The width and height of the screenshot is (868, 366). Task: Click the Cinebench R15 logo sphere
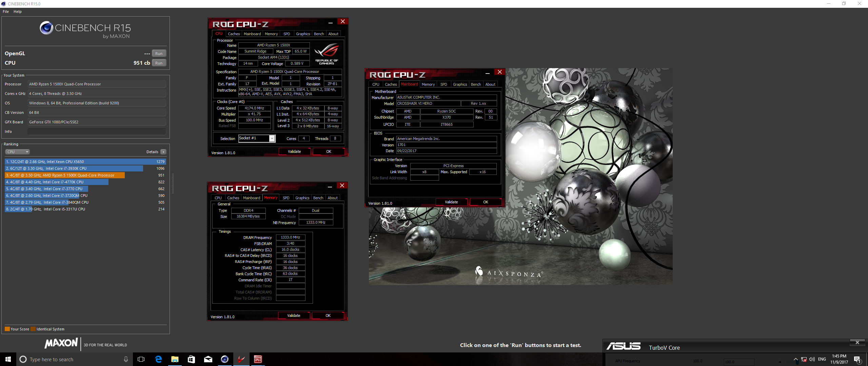pyautogui.click(x=46, y=28)
